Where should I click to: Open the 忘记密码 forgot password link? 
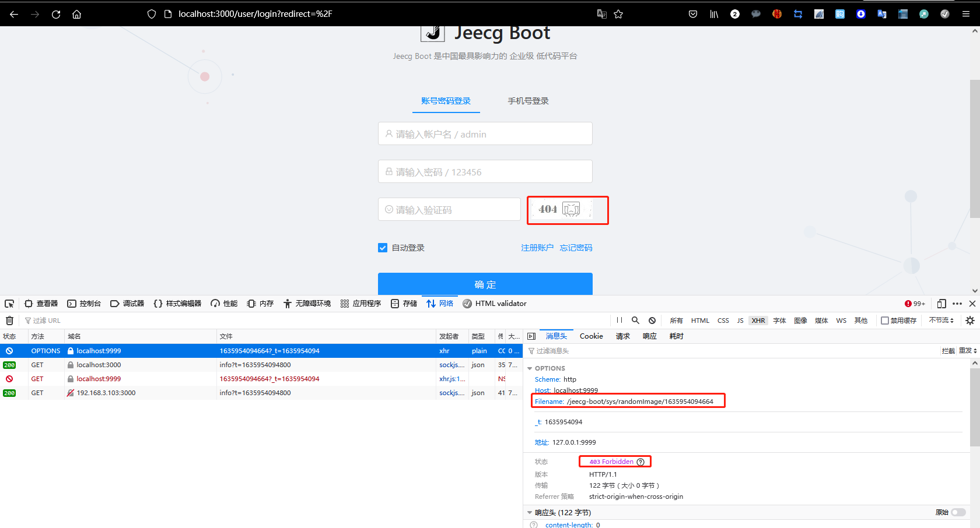click(576, 247)
